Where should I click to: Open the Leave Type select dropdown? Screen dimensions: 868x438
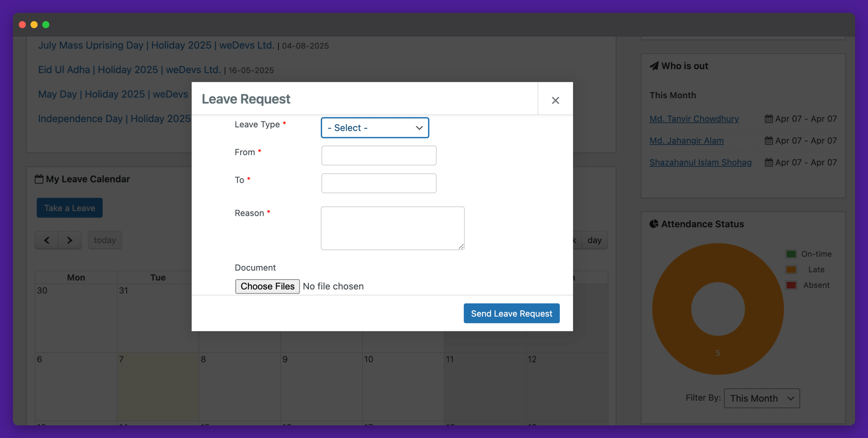point(375,128)
